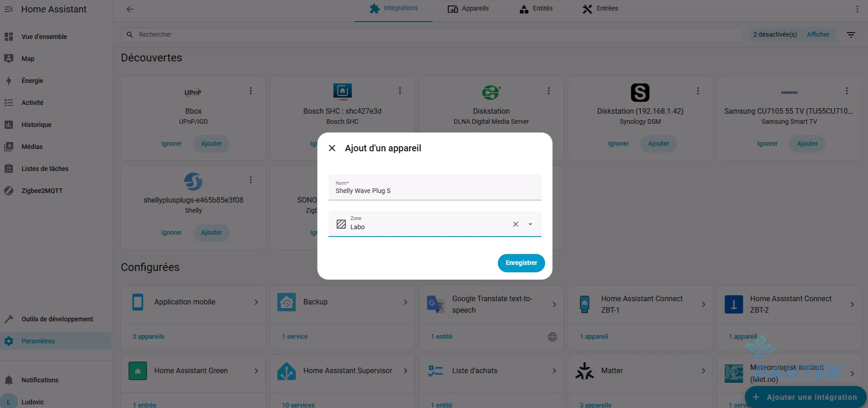Image resolution: width=868 pixels, height=408 pixels.
Task: Open Notifications in the sidebar
Action: click(40, 380)
